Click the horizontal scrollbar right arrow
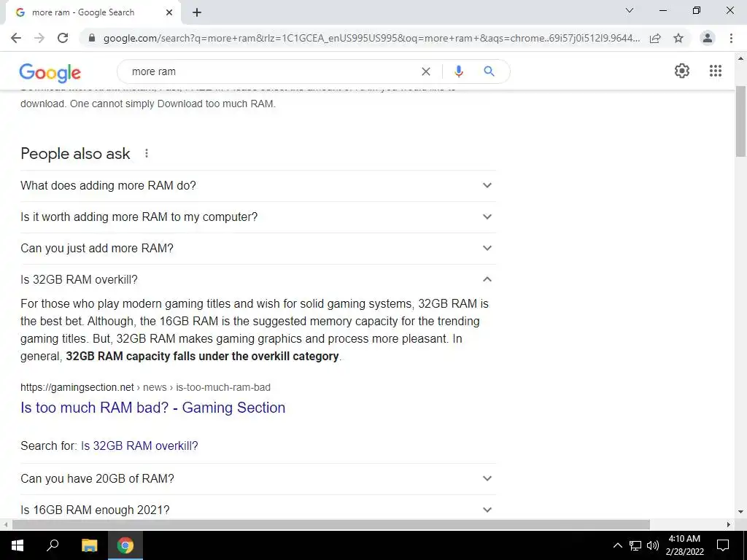 (x=729, y=524)
